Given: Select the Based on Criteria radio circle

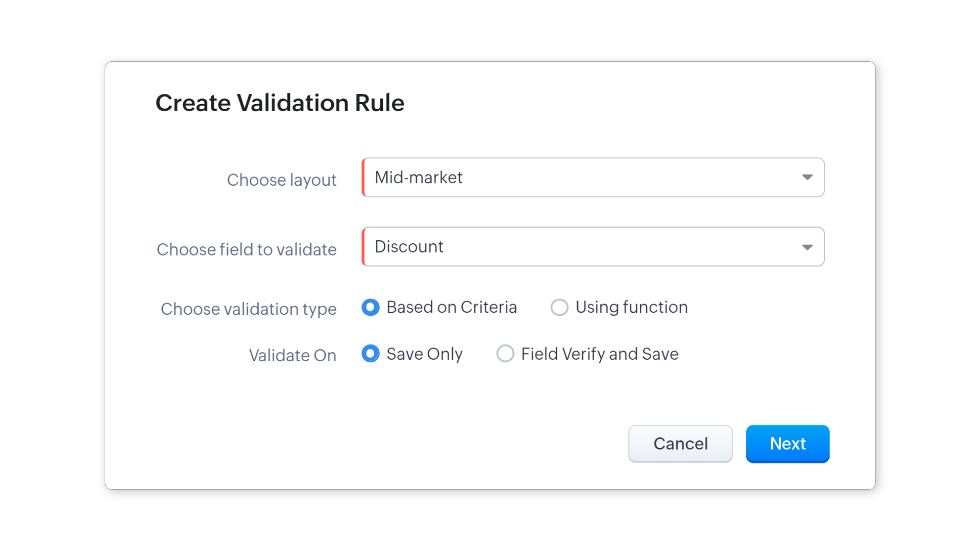Looking at the screenshot, I should 371,307.
